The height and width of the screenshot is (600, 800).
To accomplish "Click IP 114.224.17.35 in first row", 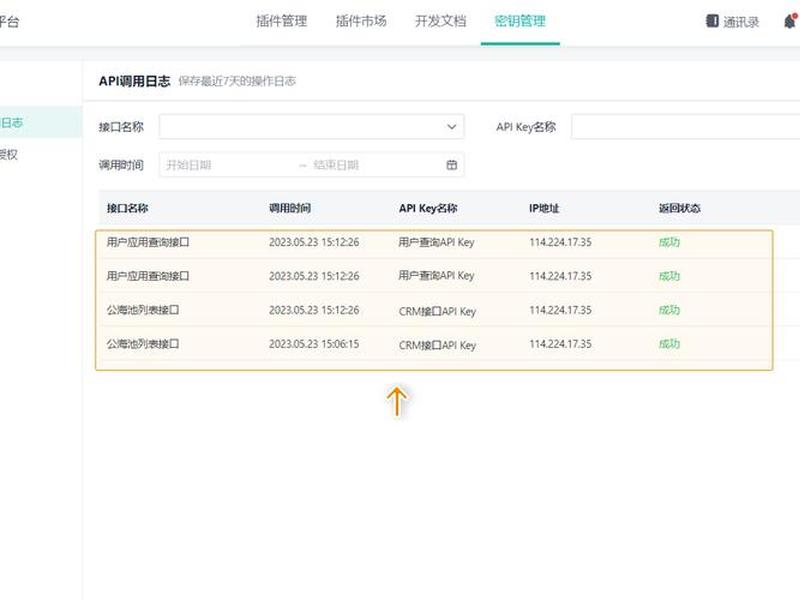I will coord(560,242).
